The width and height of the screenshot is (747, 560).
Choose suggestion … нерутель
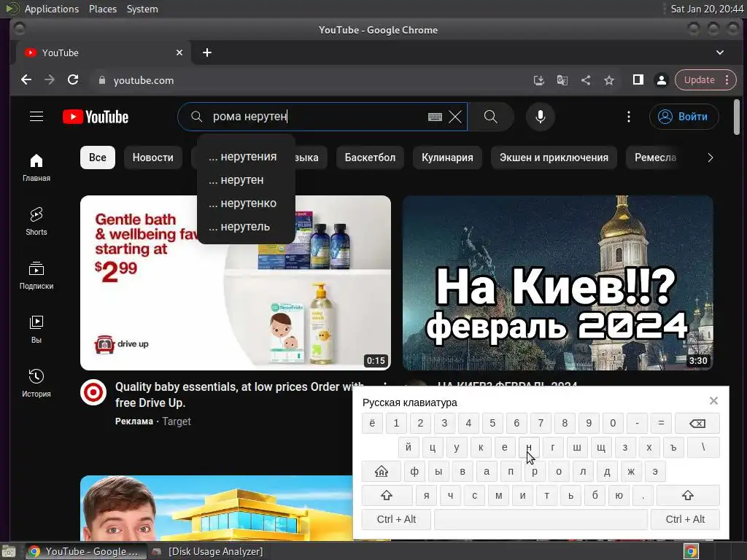pyautogui.click(x=246, y=227)
